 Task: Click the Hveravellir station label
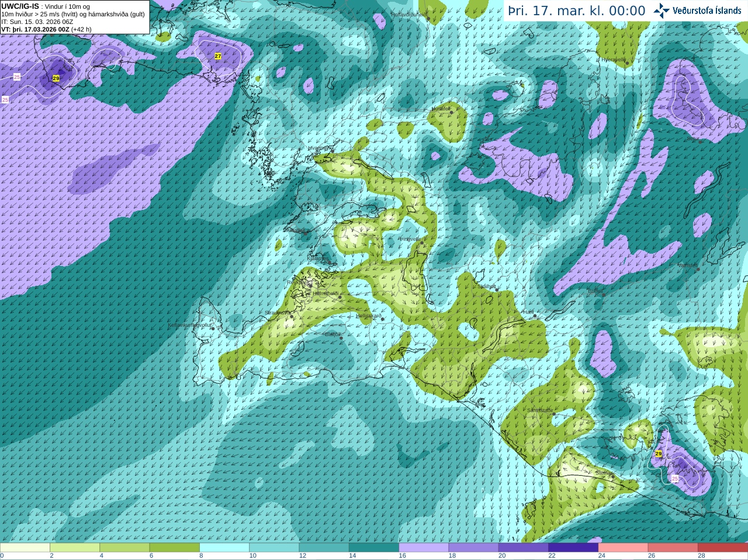(x=613, y=60)
